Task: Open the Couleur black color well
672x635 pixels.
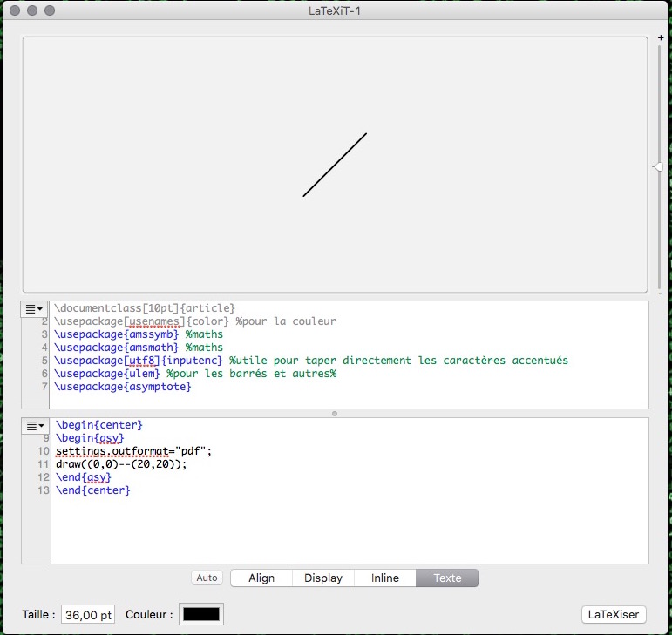Action: tap(201, 614)
